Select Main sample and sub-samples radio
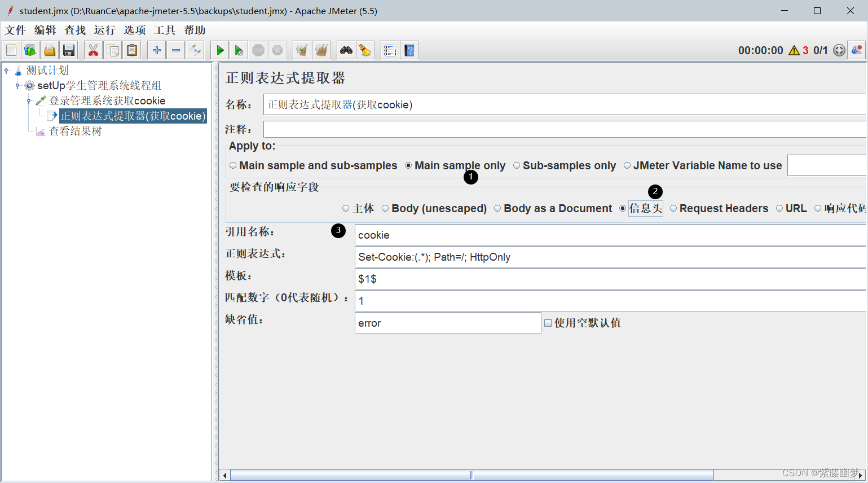Image resolution: width=868 pixels, height=483 pixels. click(x=233, y=165)
